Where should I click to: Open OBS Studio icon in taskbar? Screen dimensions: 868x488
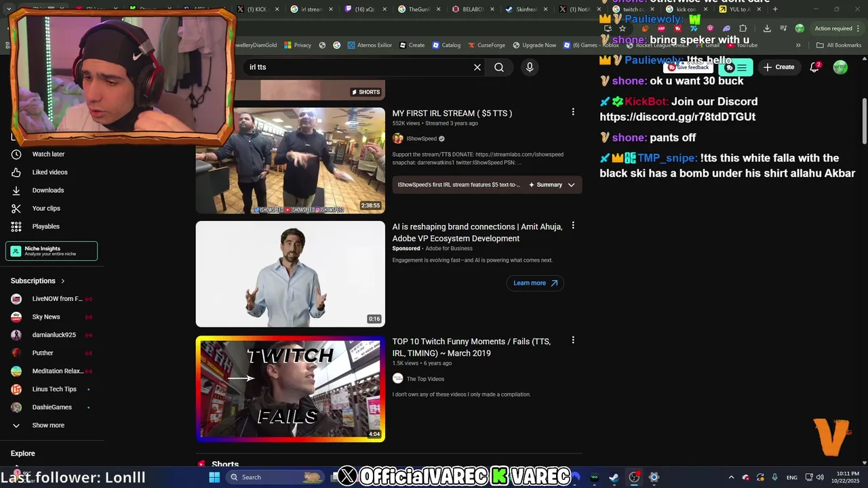[634, 477]
